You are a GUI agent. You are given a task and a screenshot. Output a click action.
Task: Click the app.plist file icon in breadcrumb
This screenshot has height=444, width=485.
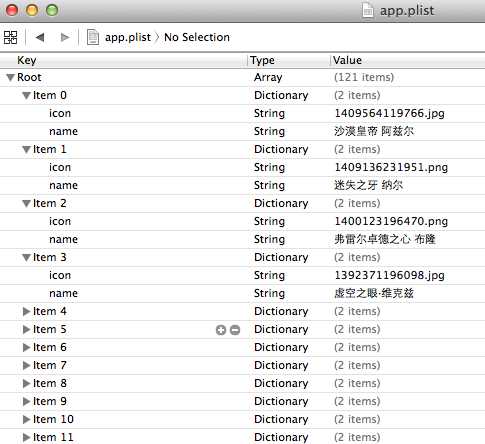pos(93,37)
